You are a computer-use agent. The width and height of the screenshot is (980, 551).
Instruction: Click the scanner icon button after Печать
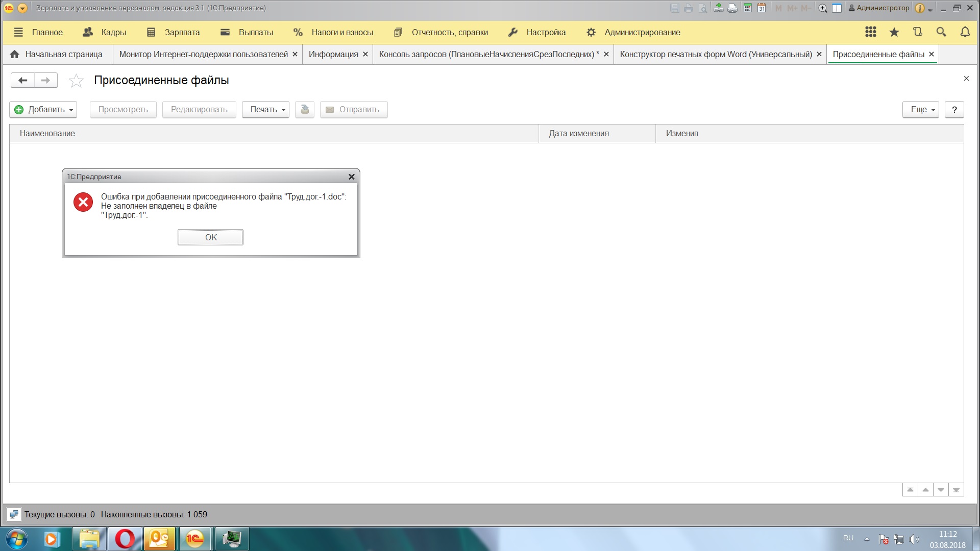305,110
